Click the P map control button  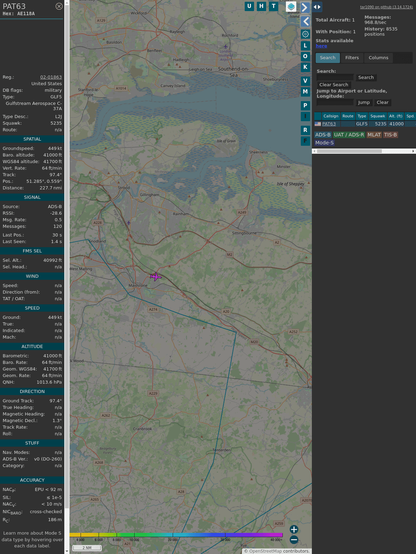pos(305,106)
